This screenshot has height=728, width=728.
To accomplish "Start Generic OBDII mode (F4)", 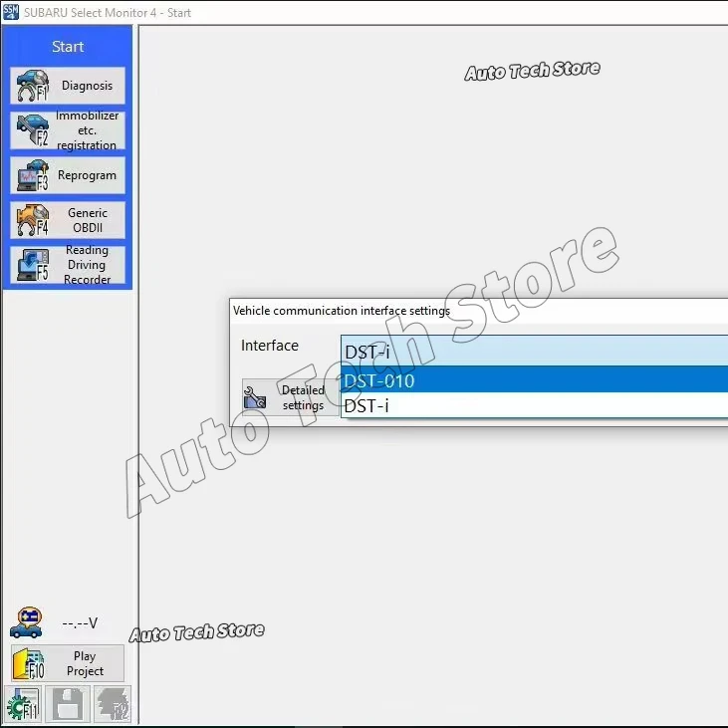I will point(68,220).
